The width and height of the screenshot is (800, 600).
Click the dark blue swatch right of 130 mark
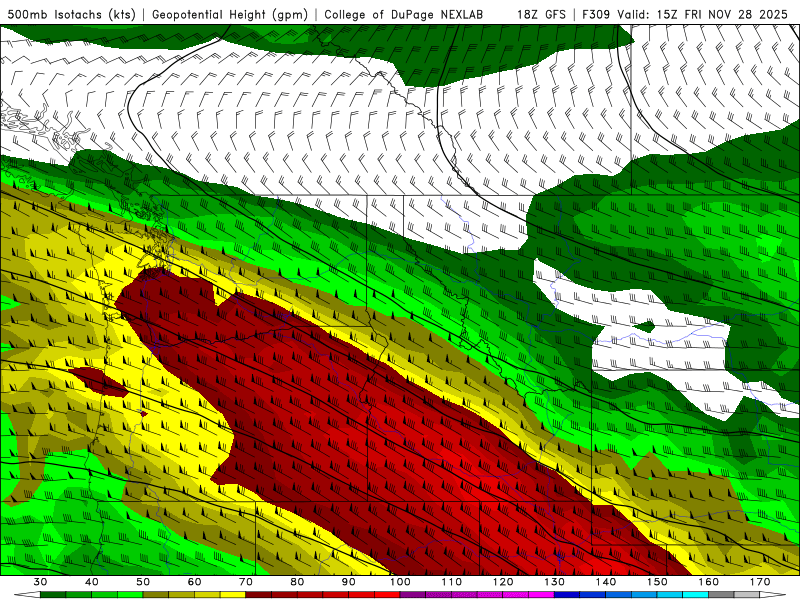[567, 595]
